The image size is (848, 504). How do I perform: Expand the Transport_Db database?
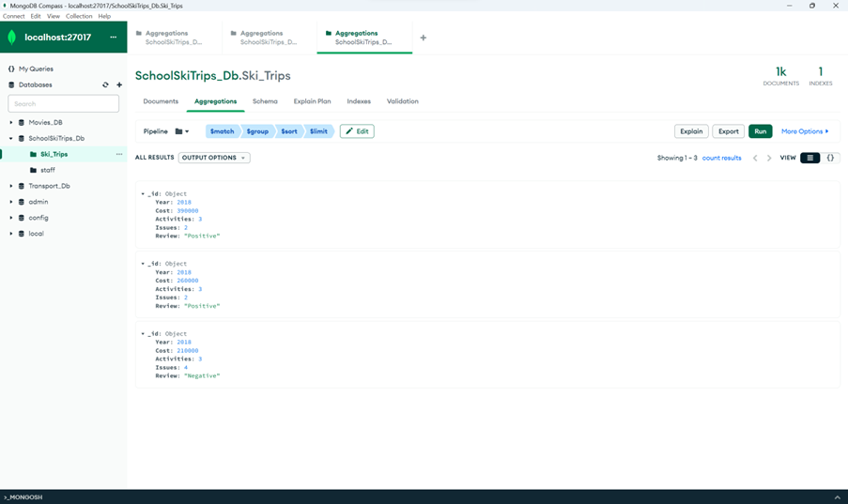(11, 186)
